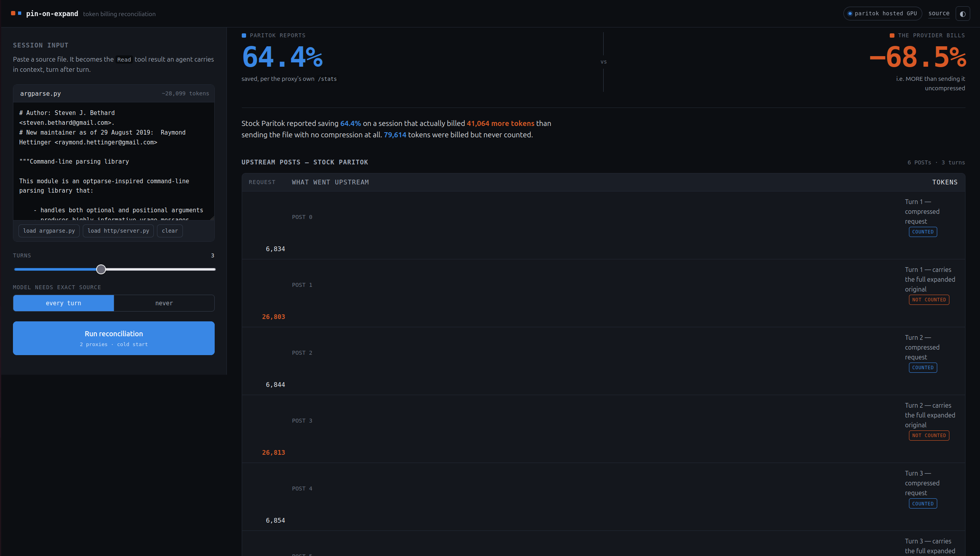
Task: Click the text area resize grip
Action: [212, 218]
